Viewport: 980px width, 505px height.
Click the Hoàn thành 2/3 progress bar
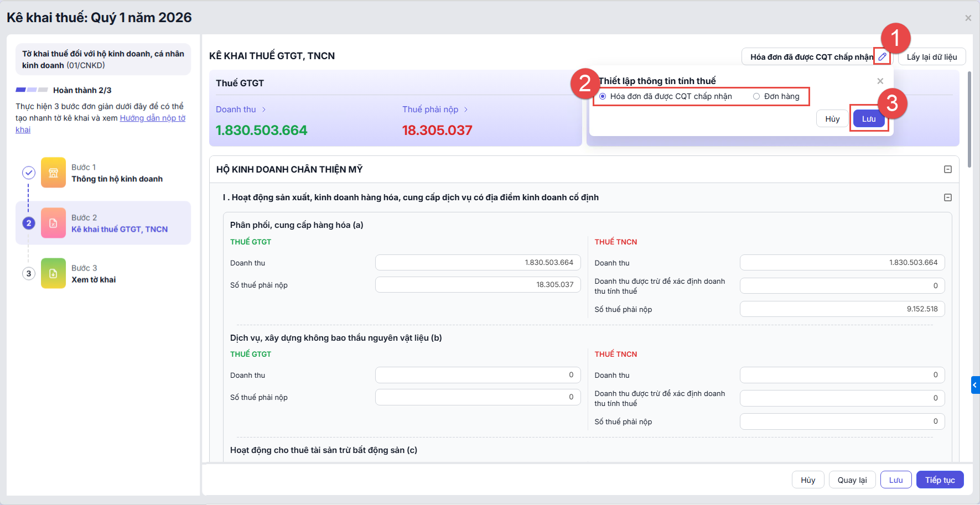(x=31, y=90)
